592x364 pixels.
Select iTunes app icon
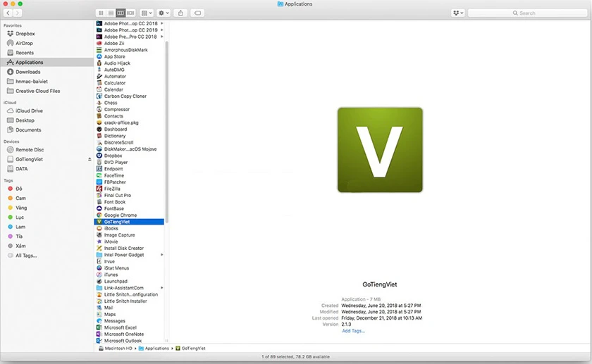click(x=99, y=275)
